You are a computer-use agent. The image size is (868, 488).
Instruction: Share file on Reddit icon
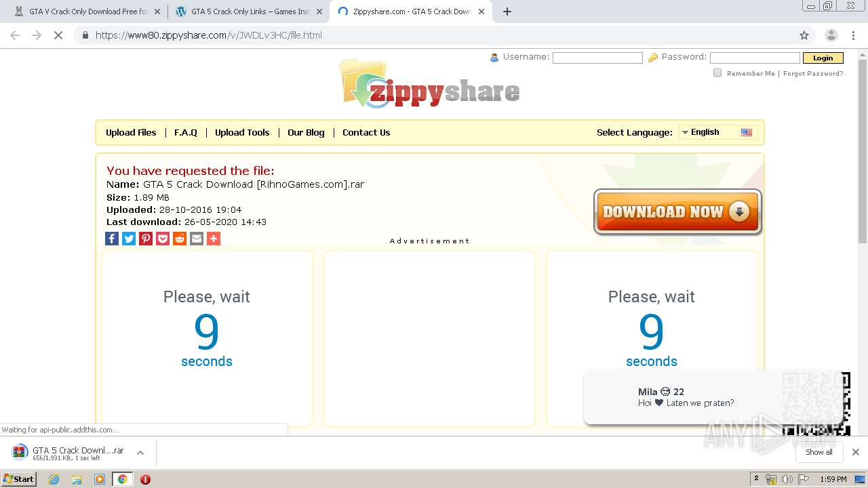coord(180,239)
